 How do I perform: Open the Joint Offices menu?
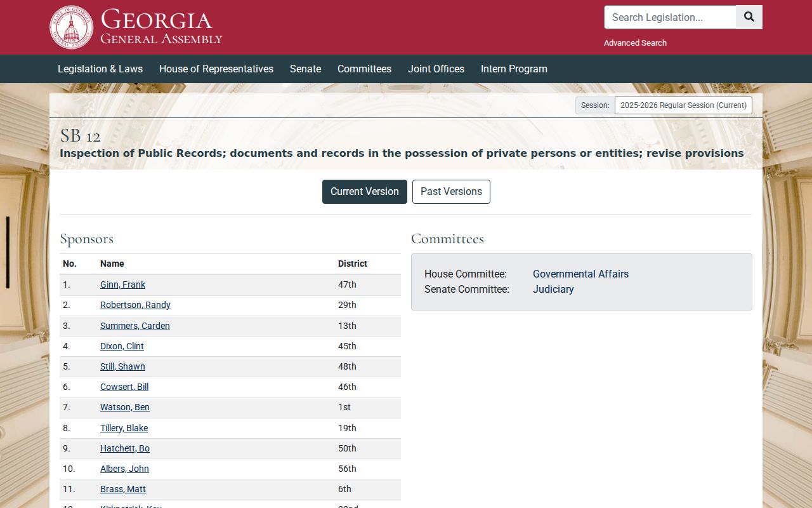coord(436,69)
